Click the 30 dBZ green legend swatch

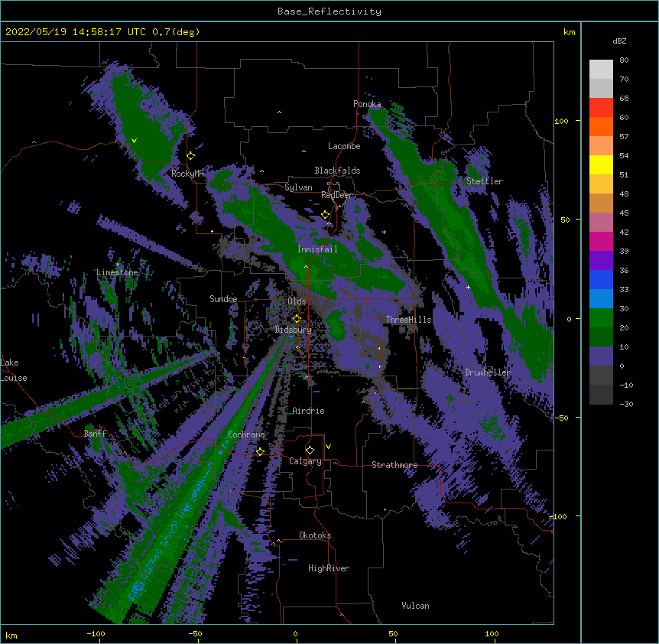[x=601, y=318]
